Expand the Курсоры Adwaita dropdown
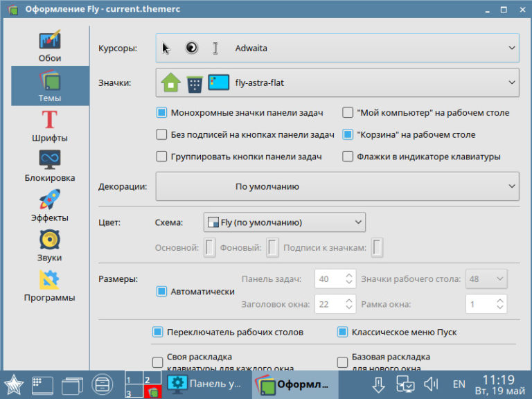The height and width of the screenshot is (399, 532). 337,48
